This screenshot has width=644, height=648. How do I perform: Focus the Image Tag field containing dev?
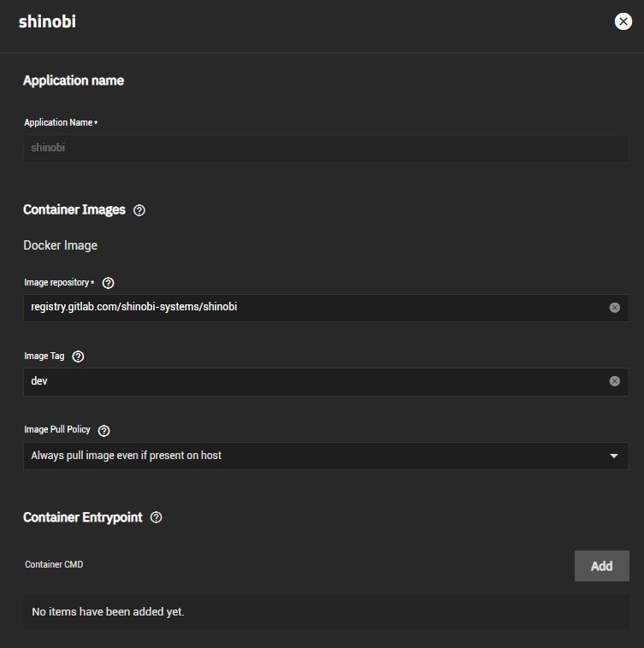326,382
